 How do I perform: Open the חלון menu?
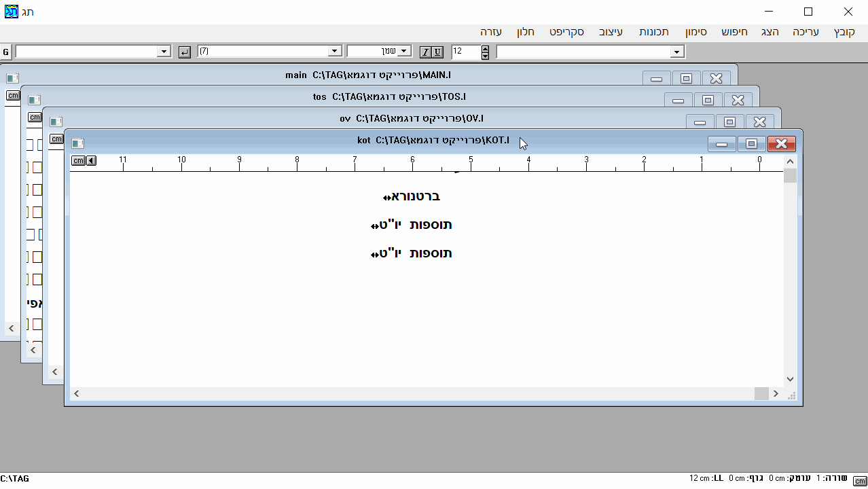point(526,32)
